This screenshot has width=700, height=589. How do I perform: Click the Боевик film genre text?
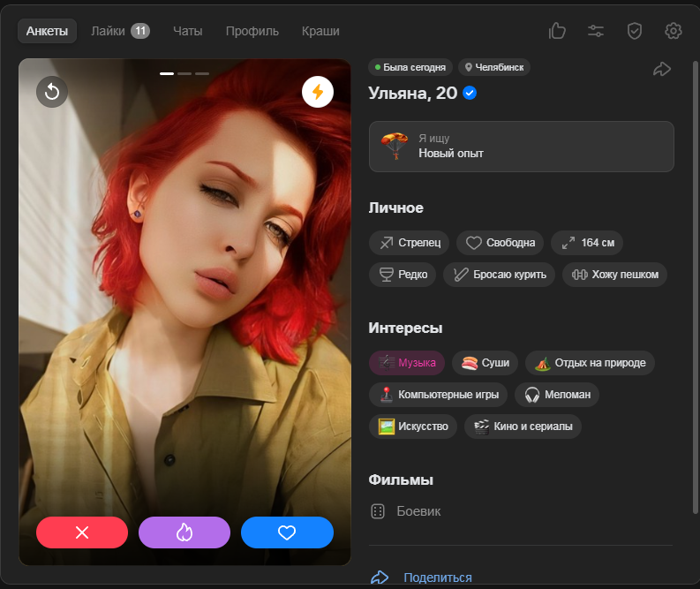(x=418, y=511)
